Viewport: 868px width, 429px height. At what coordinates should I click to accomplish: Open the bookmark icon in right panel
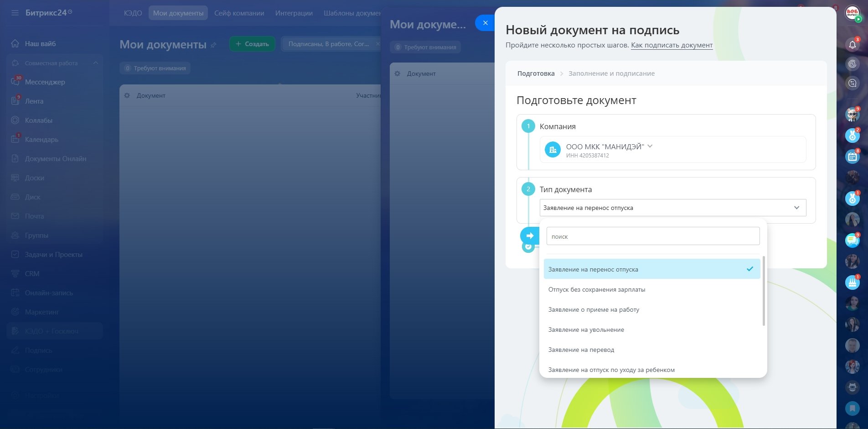click(852, 408)
